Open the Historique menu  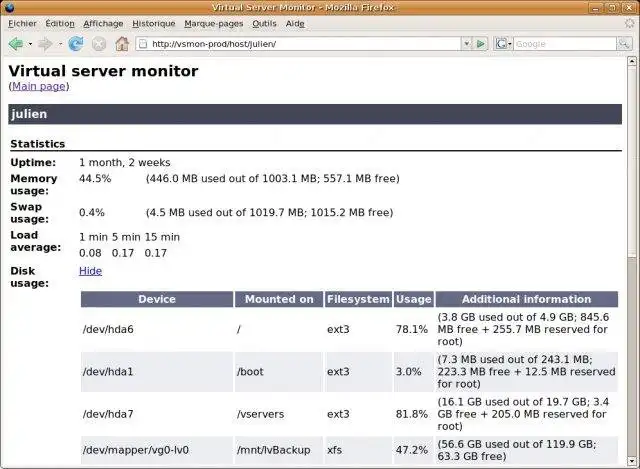pos(153,24)
